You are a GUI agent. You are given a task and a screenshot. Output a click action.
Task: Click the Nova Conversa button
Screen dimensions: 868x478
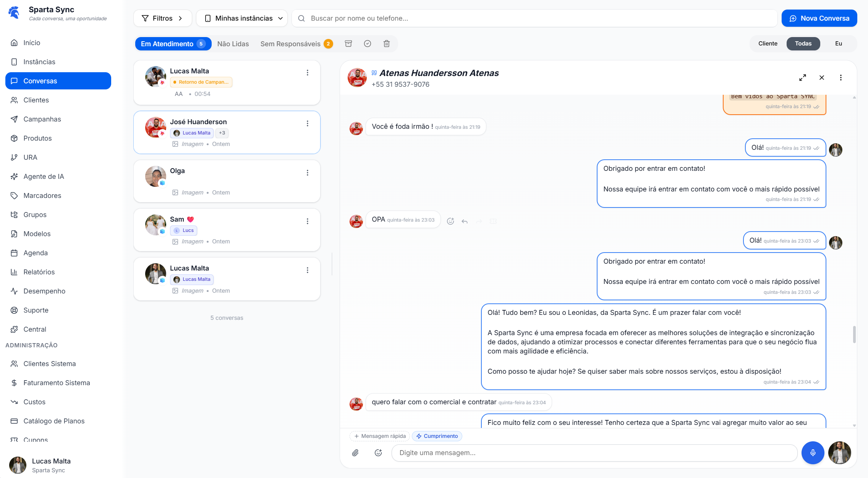819,18
